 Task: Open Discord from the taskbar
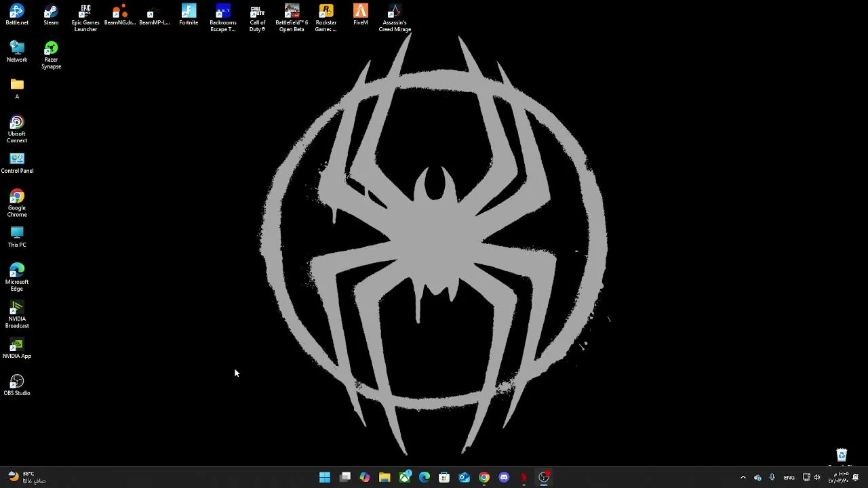pyautogui.click(x=504, y=477)
